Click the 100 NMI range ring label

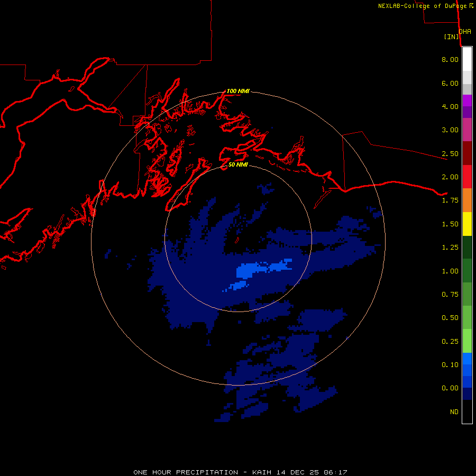[238, 91]
